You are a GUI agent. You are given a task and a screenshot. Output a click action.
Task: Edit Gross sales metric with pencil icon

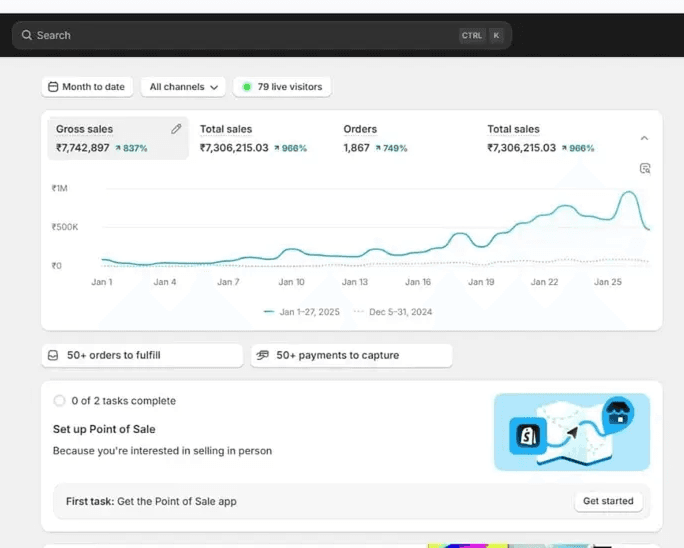point(176,129)
